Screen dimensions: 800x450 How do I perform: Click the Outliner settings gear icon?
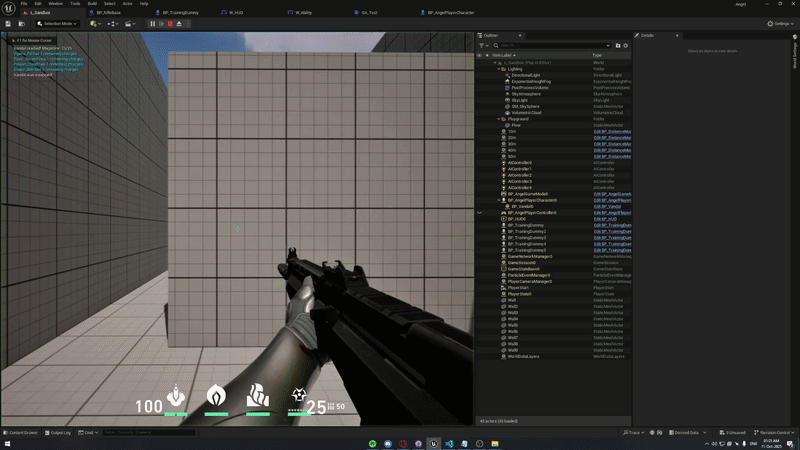[x=626, y=45]
